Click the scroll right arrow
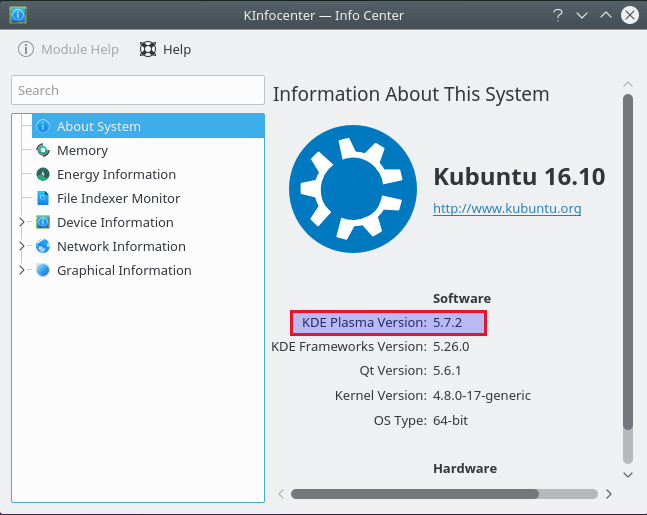The width and height of the screenshot is (647, 515). coord(609,494)
